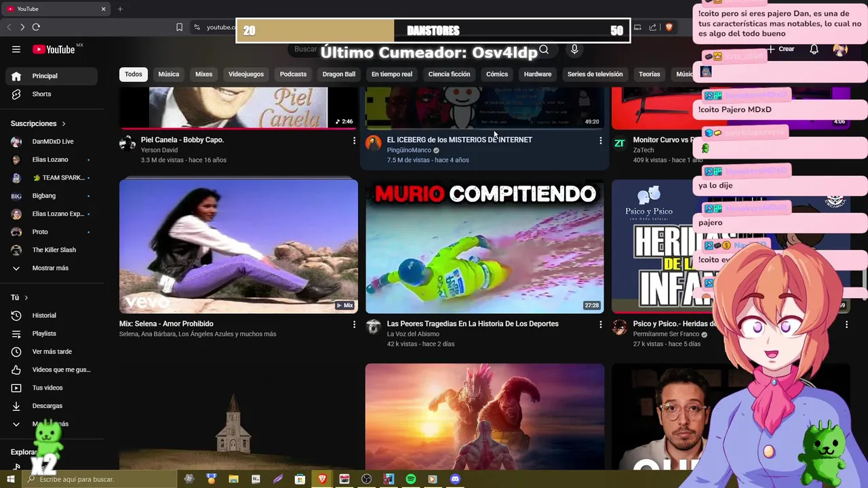Open File Explorer from the taskbar
Screen dimensions: 868x488
233,479
